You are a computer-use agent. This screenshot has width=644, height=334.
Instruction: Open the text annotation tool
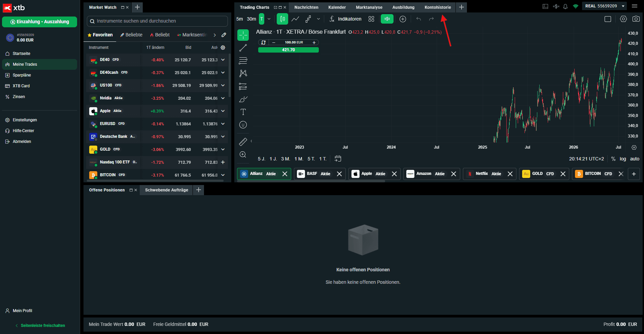tap(243, 112)
